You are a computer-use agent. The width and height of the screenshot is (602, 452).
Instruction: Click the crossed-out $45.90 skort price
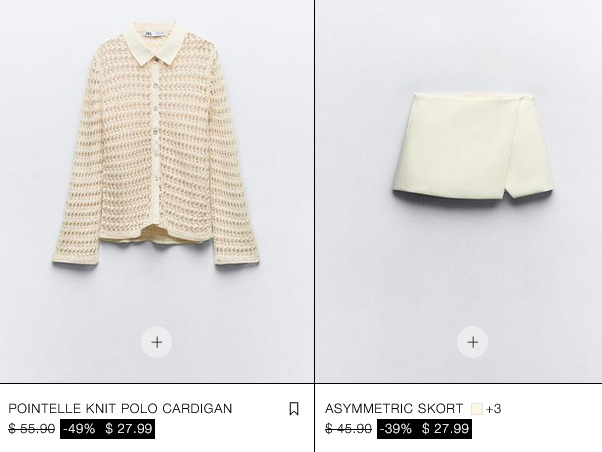click(x=348, y=429)
